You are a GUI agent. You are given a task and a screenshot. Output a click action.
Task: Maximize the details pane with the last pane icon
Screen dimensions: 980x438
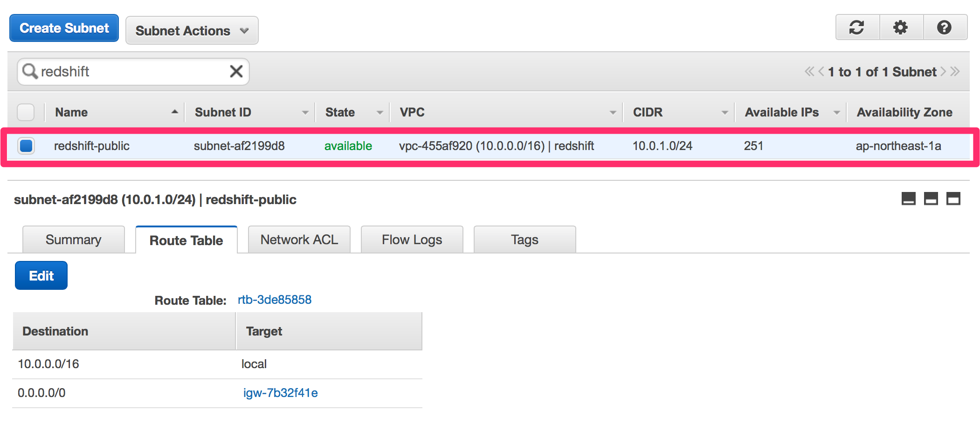tap(953, 198)
